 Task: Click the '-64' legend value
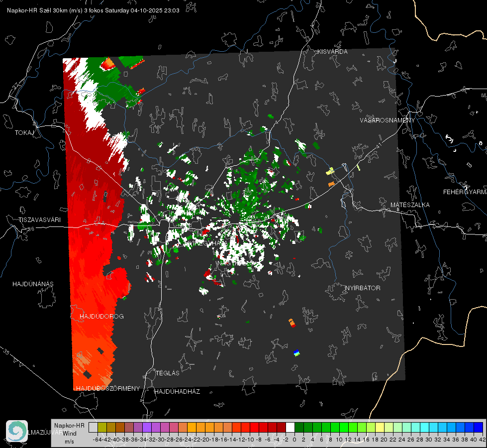97,440
